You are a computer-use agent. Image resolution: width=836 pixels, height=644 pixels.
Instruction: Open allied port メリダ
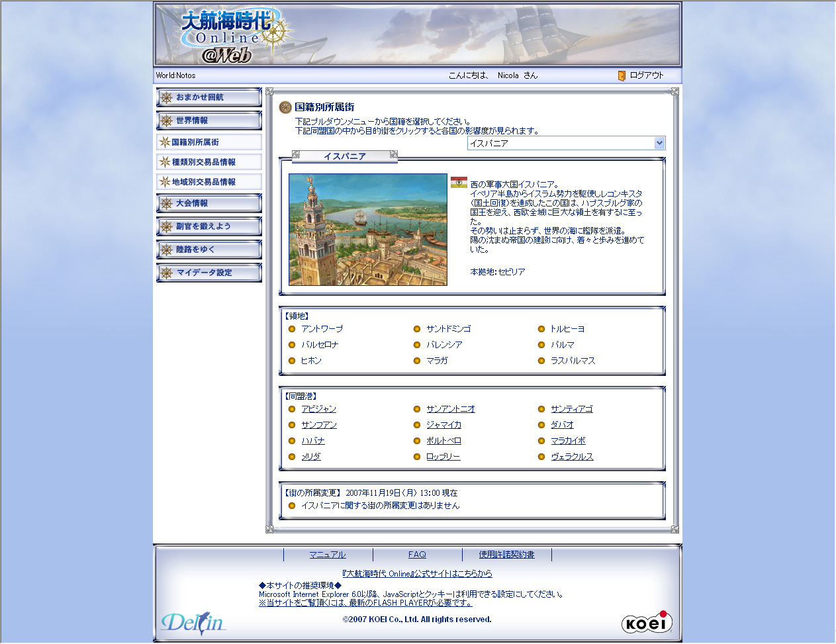(x=311, y=457)
